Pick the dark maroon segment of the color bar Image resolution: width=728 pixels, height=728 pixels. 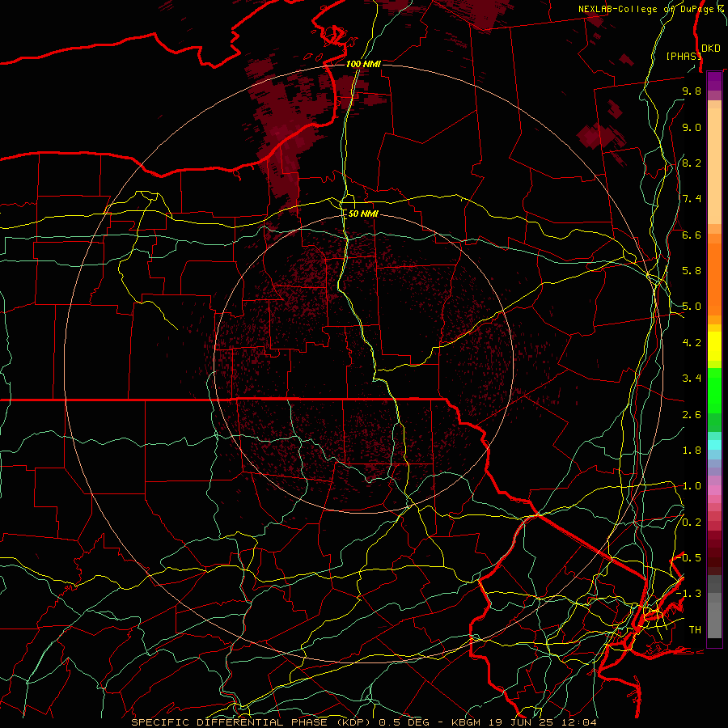[x=714, y=553]
